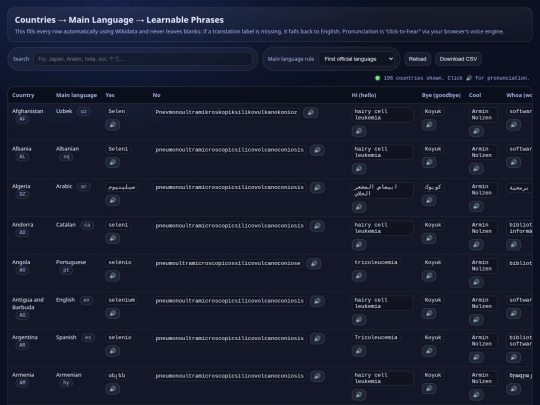Click the Reload button
540x405 pixels.
point(417,59)
